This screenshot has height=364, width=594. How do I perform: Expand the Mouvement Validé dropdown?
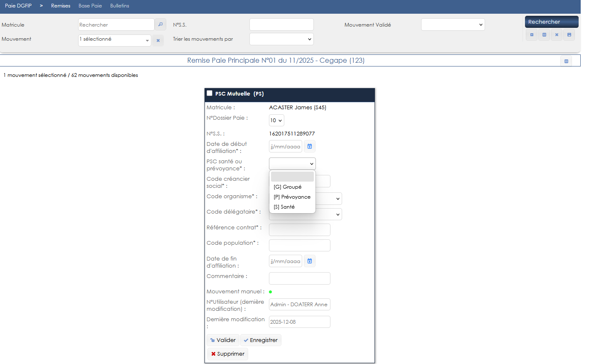453,25
